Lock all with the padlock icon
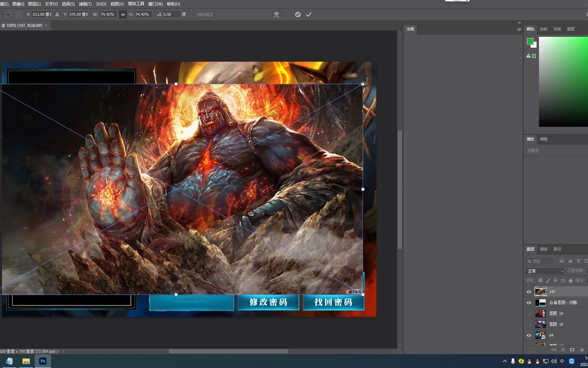The image size is (588, 368). (x=571, y=280)
